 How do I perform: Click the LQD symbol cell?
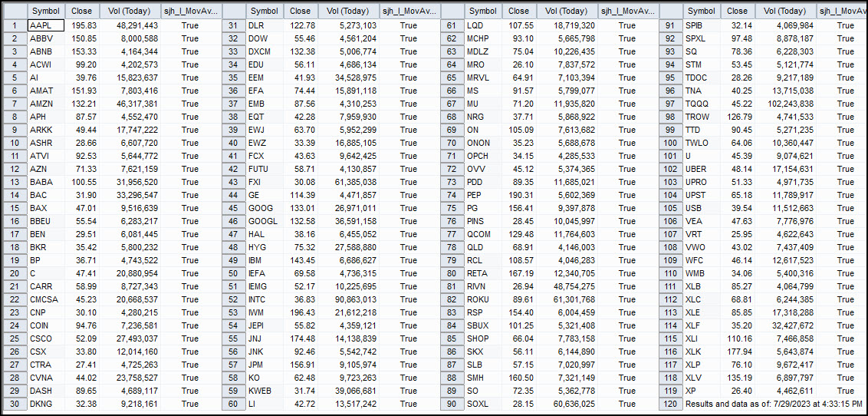[x=483, y=25]
